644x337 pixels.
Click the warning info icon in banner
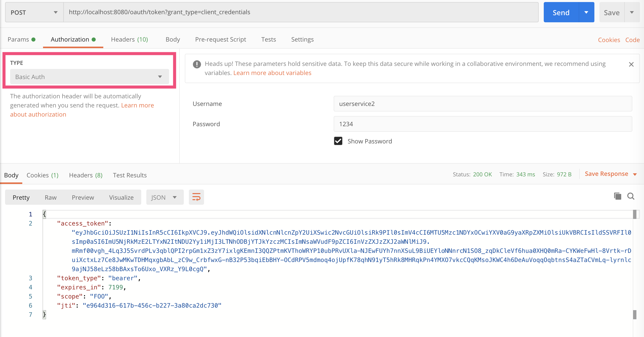point(197,64)
